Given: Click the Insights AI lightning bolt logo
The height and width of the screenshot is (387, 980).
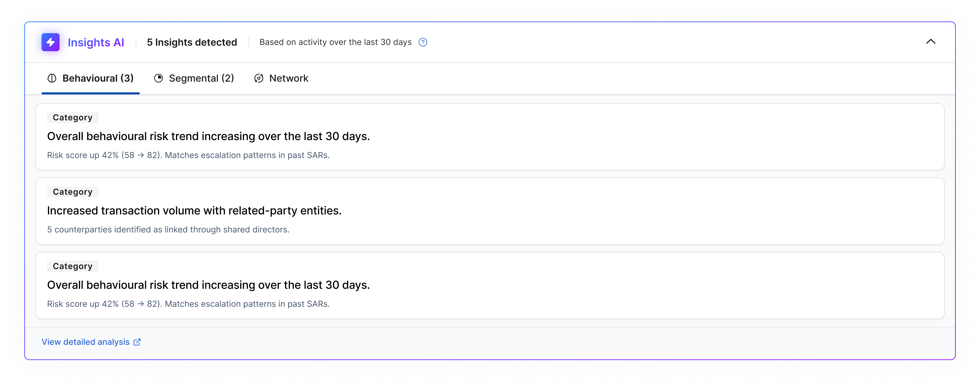Looking at the screenshot, I should click(x=51, y=42).
